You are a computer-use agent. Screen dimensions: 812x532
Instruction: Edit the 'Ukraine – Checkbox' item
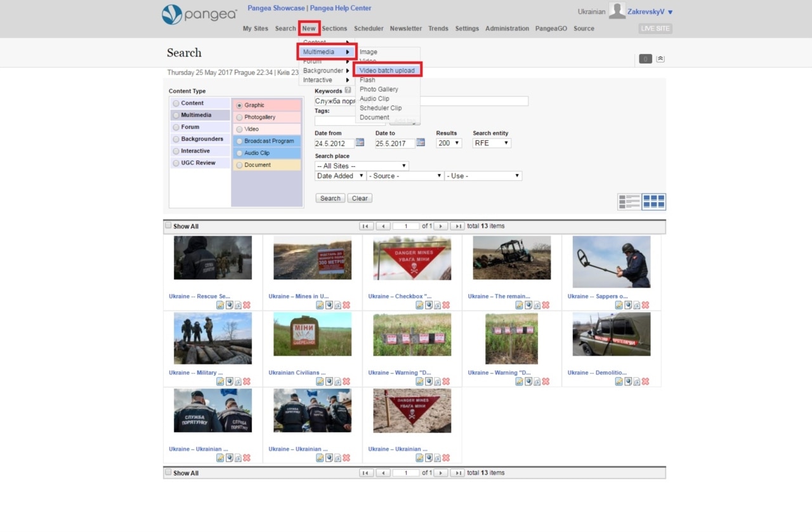point(419,305)
